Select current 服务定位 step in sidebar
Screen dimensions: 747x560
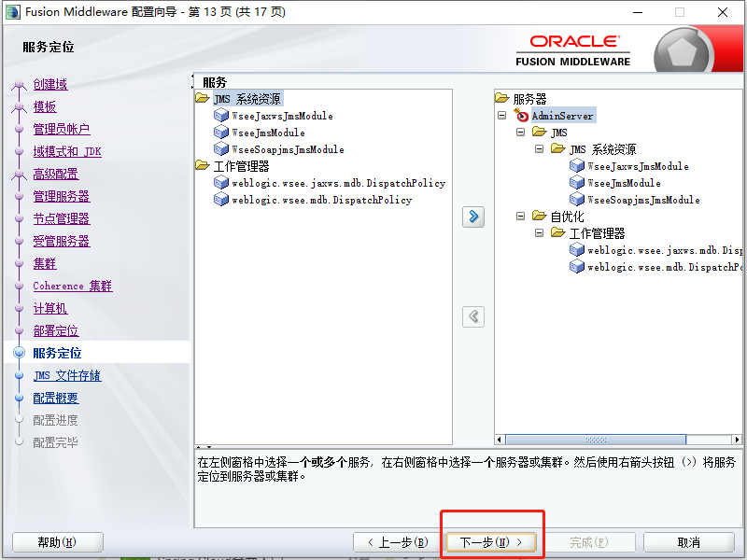click(57, 353)
